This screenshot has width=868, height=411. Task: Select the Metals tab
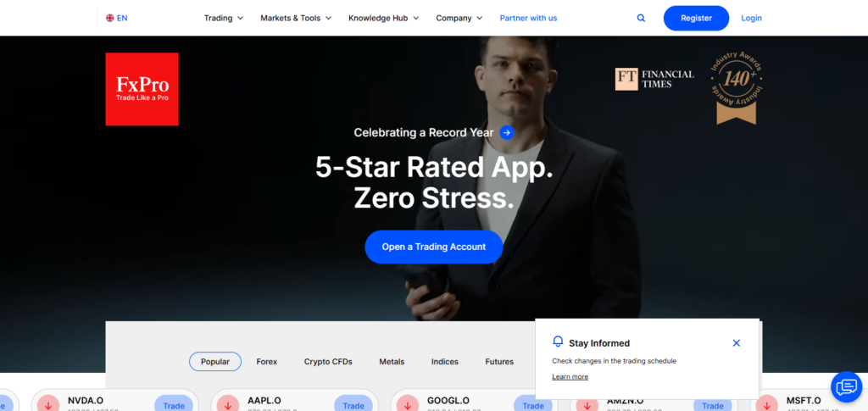click(x=392, y=362)
